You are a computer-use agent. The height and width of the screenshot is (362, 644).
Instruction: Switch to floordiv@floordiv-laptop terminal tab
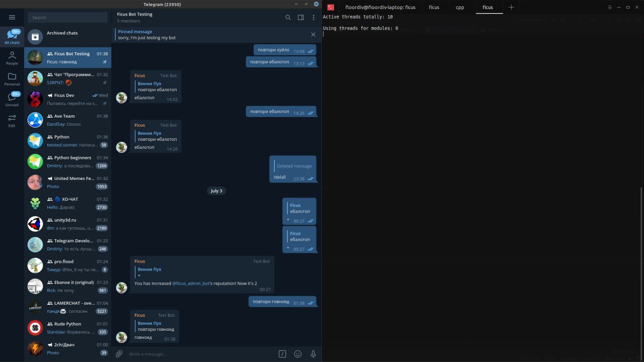(x=380, y=7)
